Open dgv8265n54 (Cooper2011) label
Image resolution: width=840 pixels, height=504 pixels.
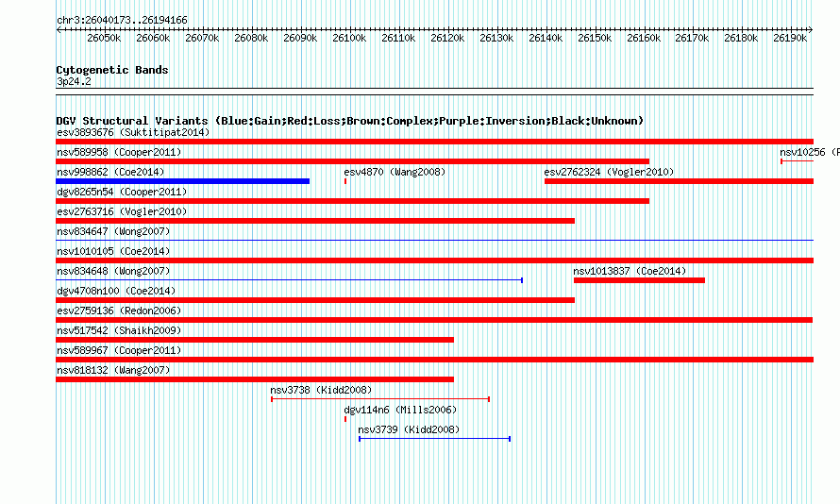pyautogui.click(x=122, y=192)
